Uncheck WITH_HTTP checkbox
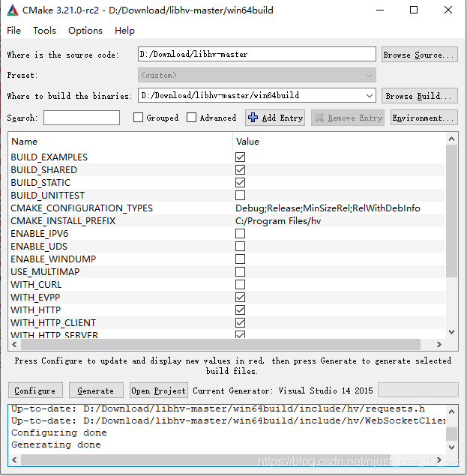The height and width of the screenshot is (476, 467). 240,310
